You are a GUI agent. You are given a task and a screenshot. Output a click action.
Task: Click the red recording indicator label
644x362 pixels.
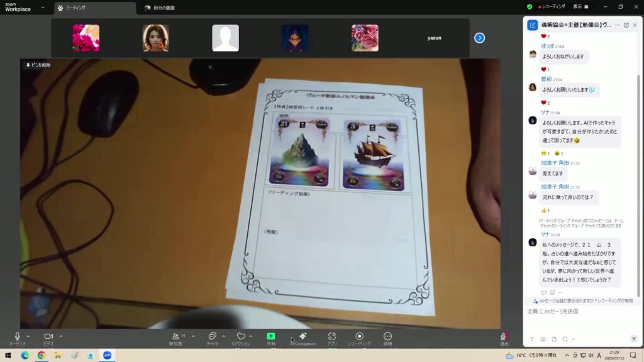point(552,6)
